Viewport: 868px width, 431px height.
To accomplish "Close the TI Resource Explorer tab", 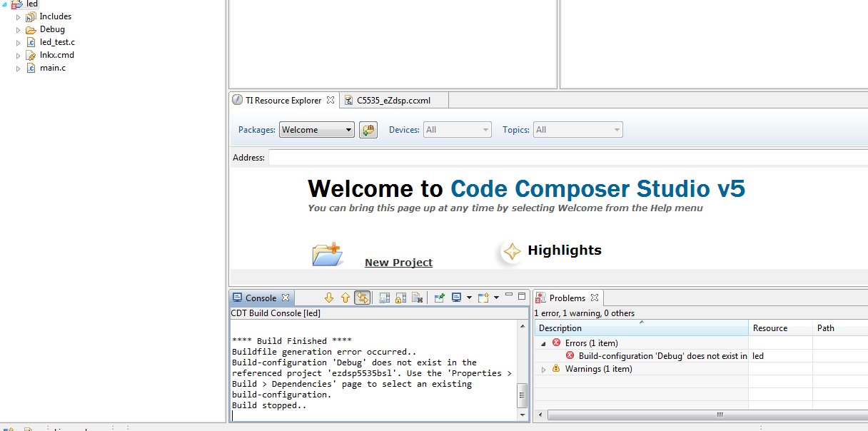I will (x=330, y=100).
